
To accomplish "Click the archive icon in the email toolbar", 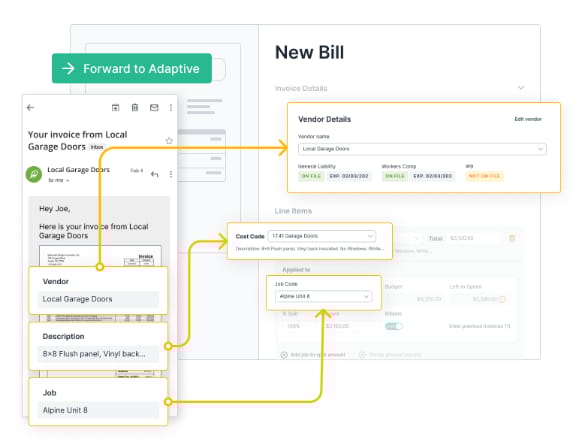I will coord(116,108).
